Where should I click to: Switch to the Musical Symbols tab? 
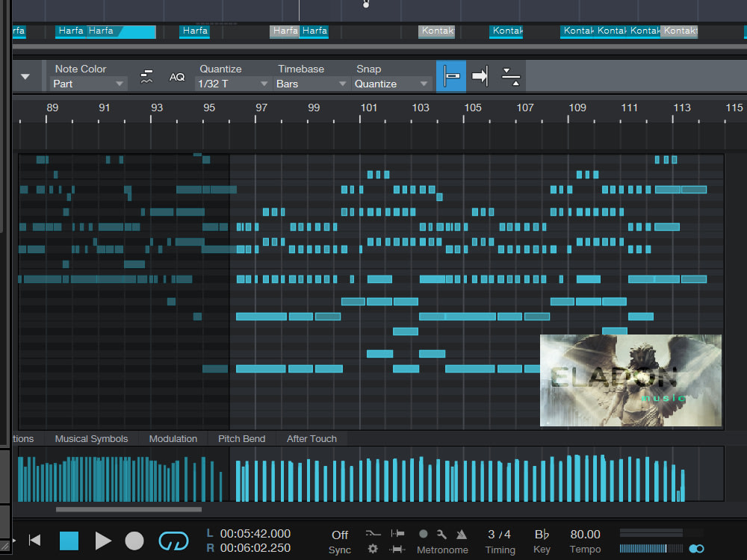[x=91, y=438]
